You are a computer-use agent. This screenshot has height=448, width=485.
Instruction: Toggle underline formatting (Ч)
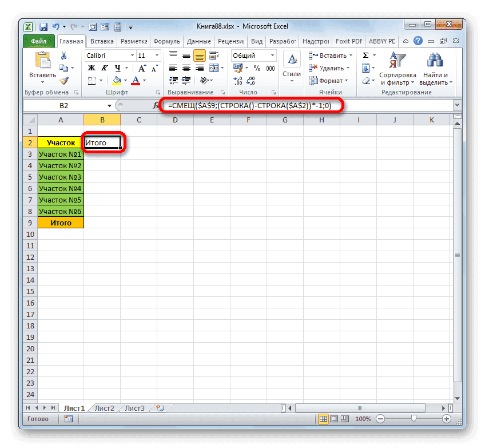point(118,68)
